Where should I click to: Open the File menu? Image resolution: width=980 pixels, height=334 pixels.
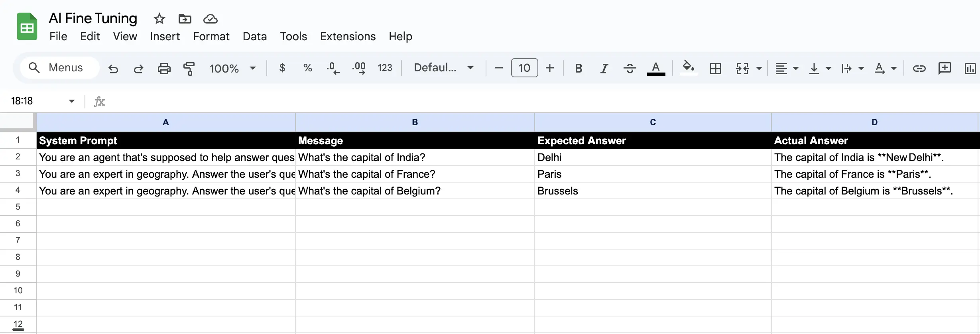(x=58, y=36)
